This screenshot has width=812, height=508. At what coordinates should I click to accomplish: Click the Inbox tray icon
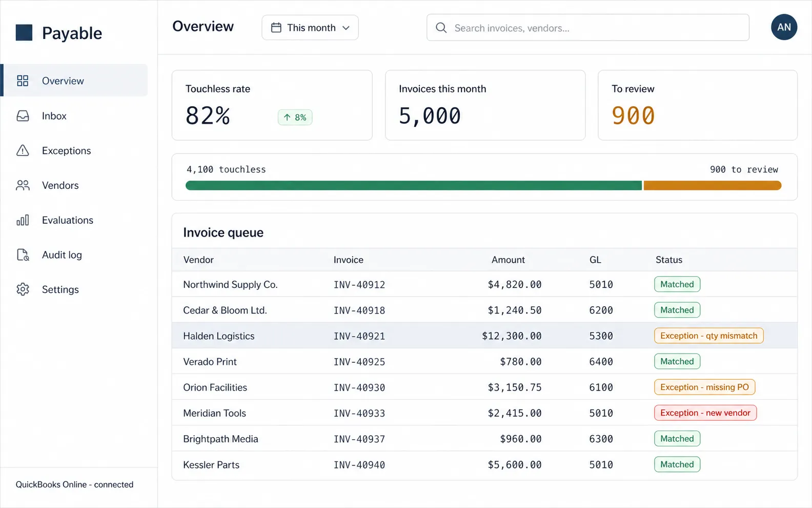click(x=23, y=116)
